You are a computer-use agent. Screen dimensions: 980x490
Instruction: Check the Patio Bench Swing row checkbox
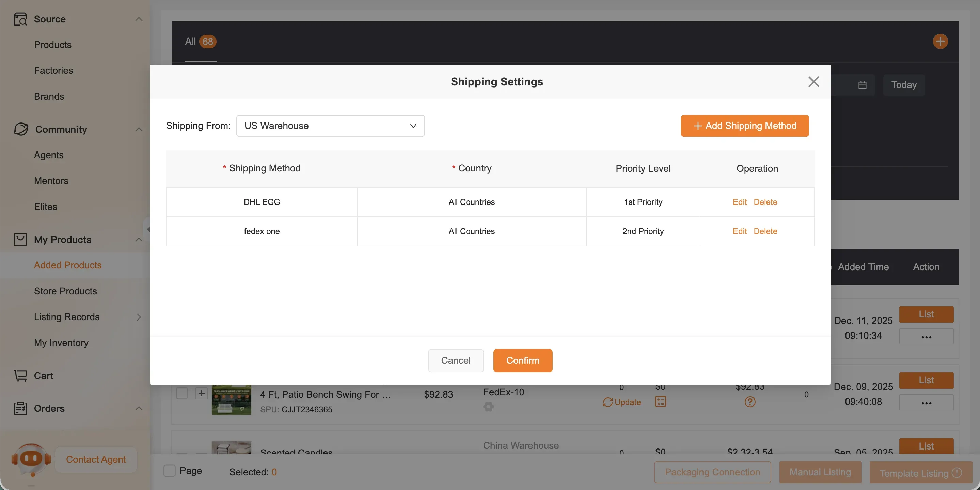[x=182, y=393]
